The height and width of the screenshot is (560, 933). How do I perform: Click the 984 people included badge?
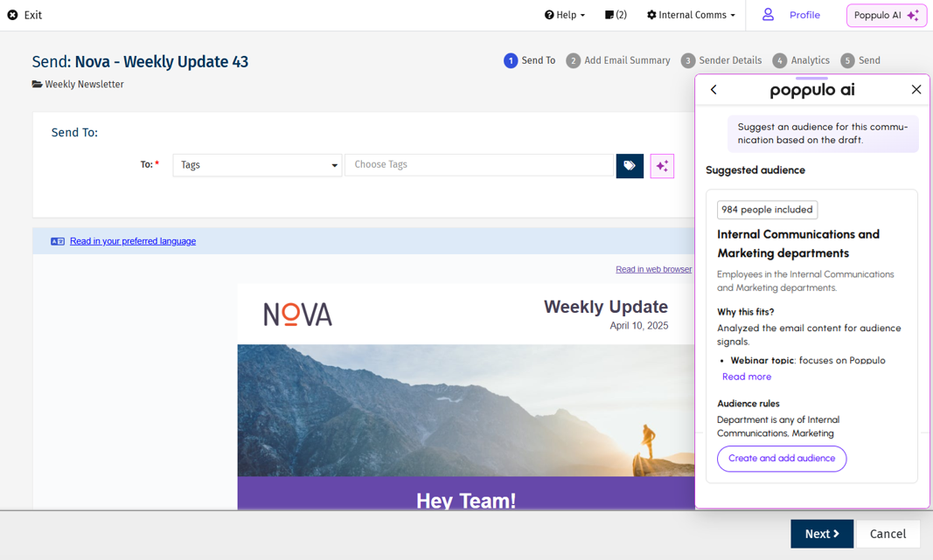point(767,210)
